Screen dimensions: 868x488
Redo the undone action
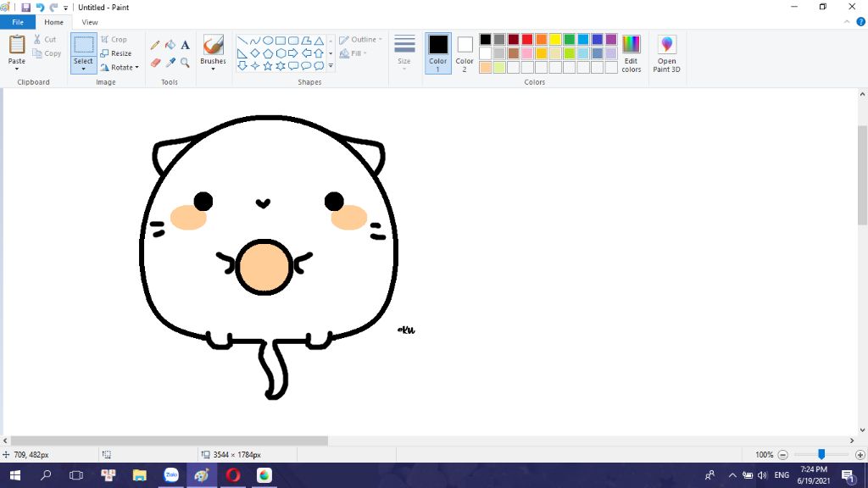(x=53, y=7)
